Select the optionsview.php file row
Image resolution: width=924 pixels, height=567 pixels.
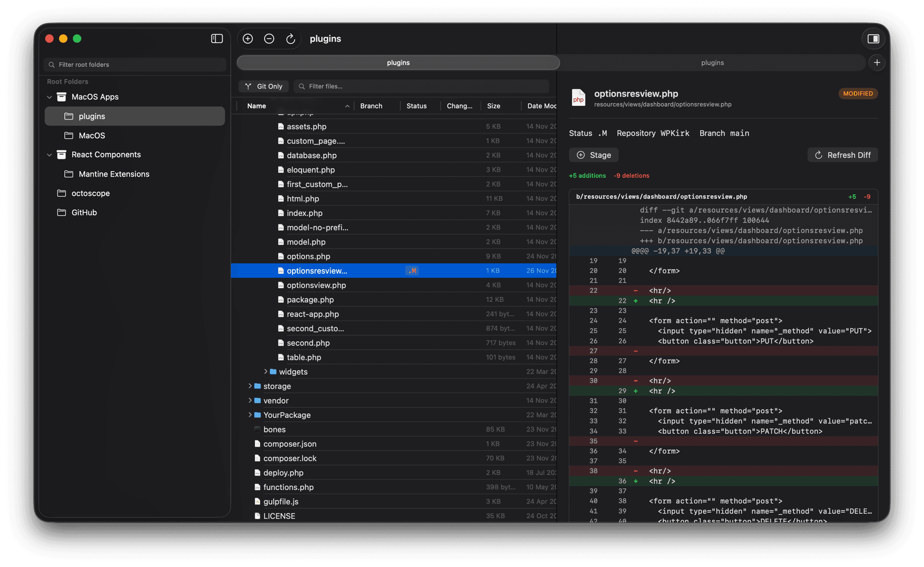coord(394,285)
